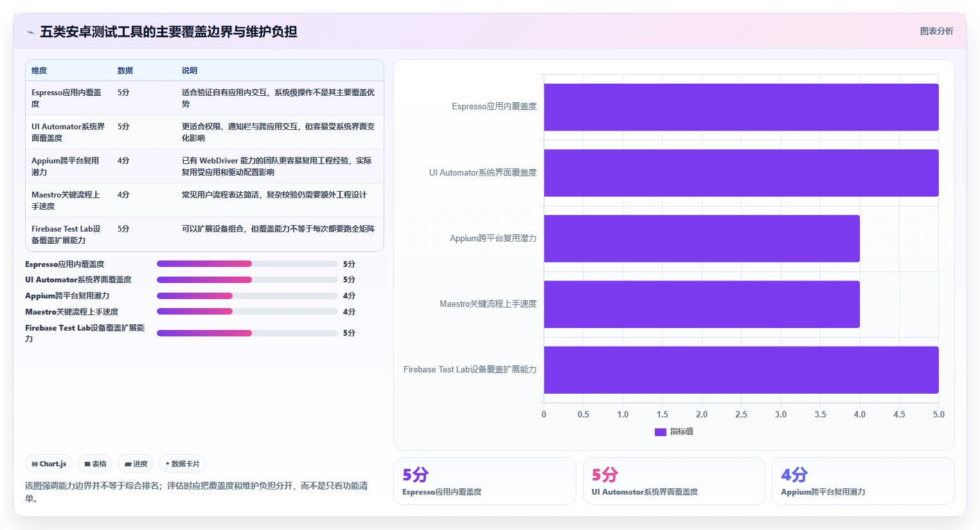Click the Firebase Test Lab chart bar
The width and height of the screenshot is (980, 530).
pos(741,370)
